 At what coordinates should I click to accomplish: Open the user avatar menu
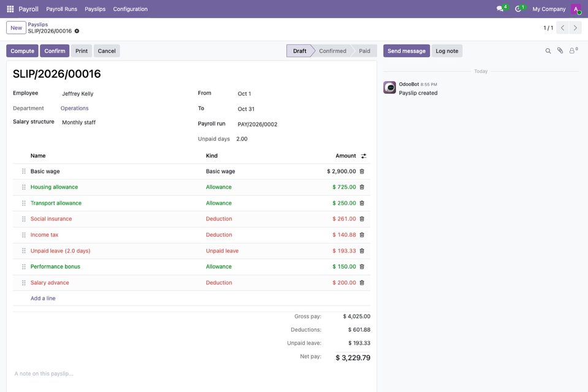pos(576,9)
